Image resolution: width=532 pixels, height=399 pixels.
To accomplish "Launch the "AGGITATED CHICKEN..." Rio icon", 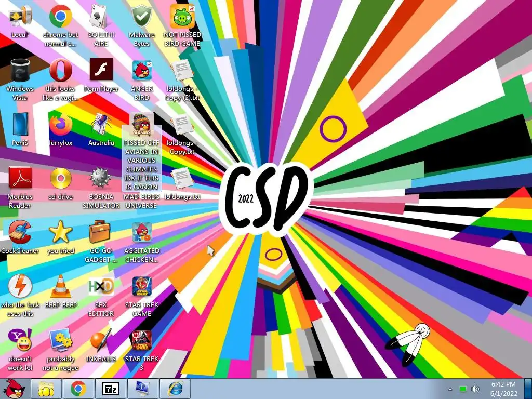I will pos(141,233).
